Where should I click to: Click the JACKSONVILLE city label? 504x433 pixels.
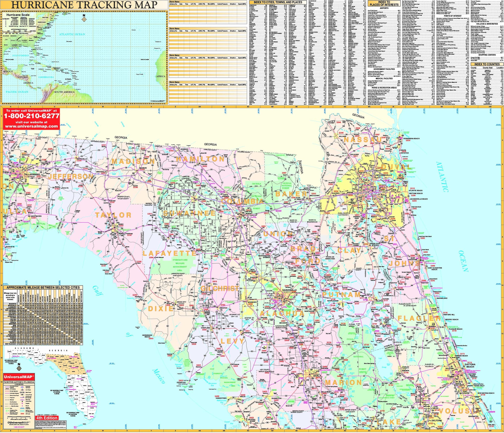[x=384, y=175]
